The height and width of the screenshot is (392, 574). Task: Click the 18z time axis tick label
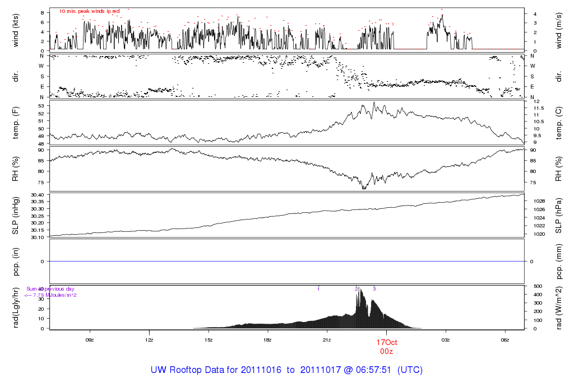267,340
